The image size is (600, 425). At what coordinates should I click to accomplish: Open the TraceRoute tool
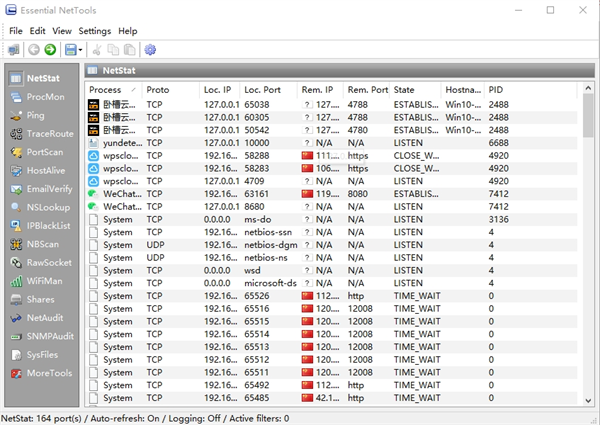pos(42,134)
